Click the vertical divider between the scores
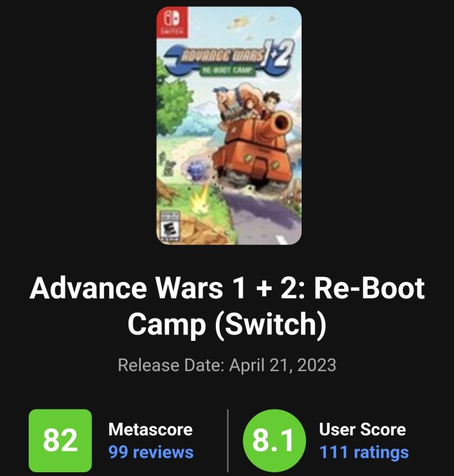This screenshot has width=454, height=476. click(228, 440)
